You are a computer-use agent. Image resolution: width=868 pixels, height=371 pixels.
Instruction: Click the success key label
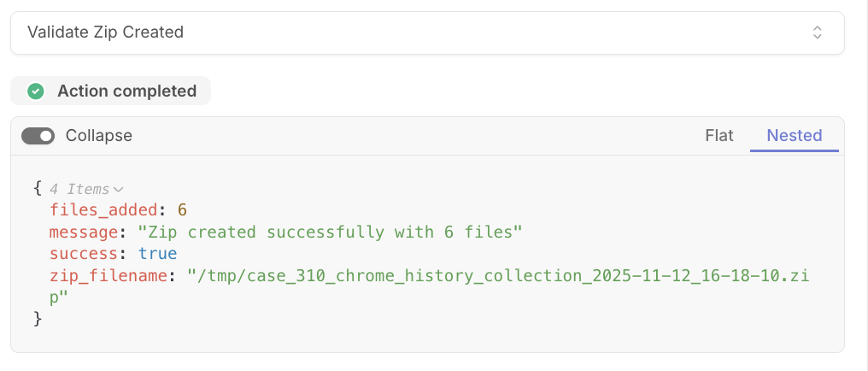pos(81,254)
